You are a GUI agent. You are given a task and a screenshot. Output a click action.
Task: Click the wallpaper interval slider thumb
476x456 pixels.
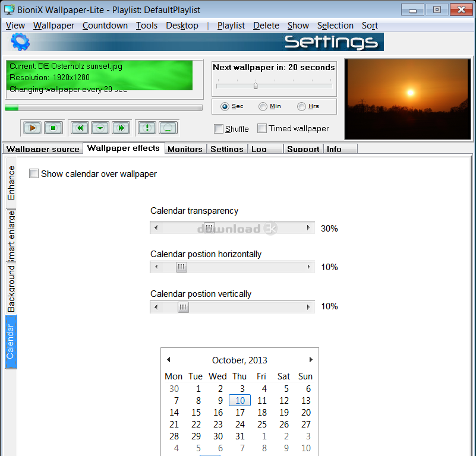tap(256, 86)
